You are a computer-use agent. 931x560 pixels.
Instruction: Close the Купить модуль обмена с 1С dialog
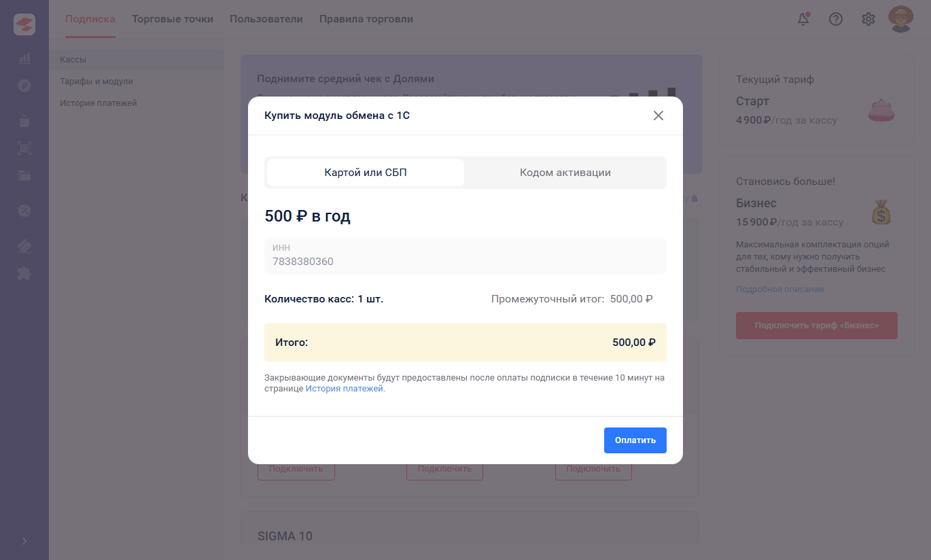[658, 116]
